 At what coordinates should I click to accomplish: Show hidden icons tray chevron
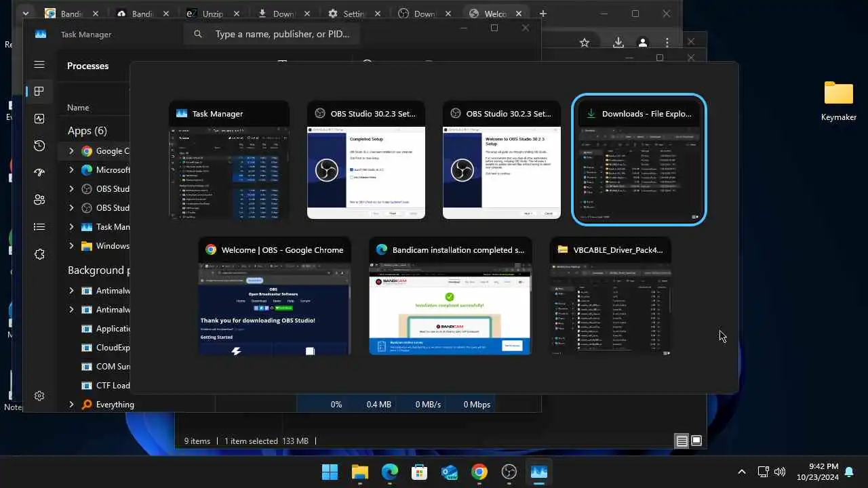tap(741, 472)
